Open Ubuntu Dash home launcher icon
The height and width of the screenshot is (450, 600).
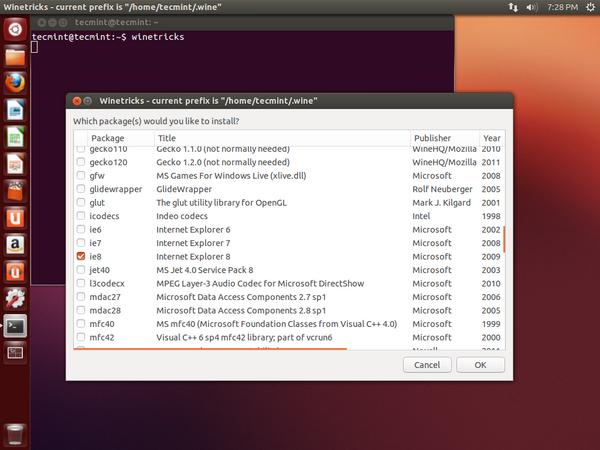[x=15, y=29]
